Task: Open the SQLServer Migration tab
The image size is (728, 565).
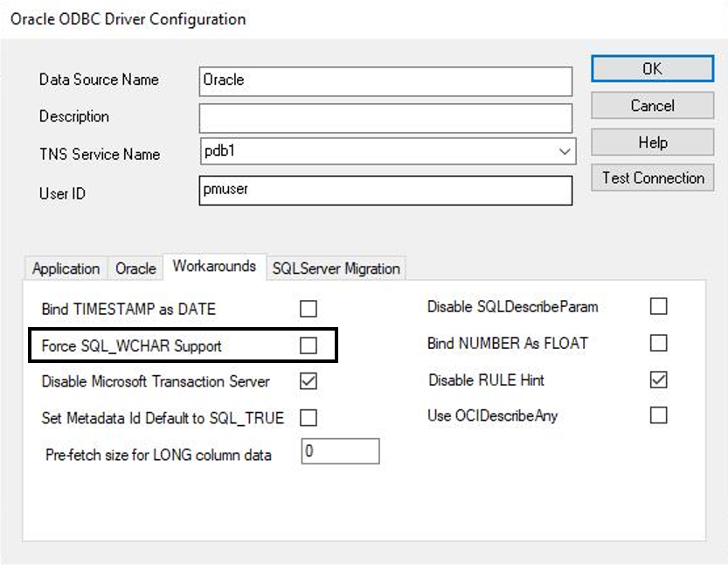Action: 336,269
